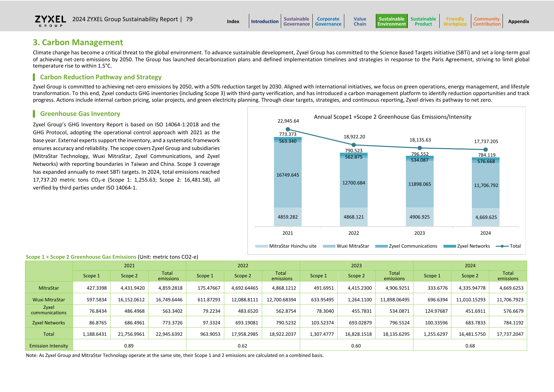Open the Community Contribution tab
The height and width of the screenshot is (392, 554).
pos(487,21)
